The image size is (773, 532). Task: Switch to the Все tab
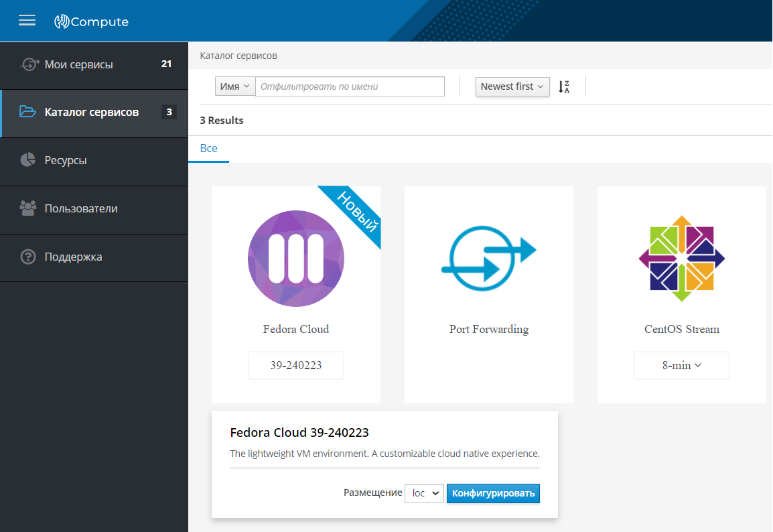(x=208, y=148)
